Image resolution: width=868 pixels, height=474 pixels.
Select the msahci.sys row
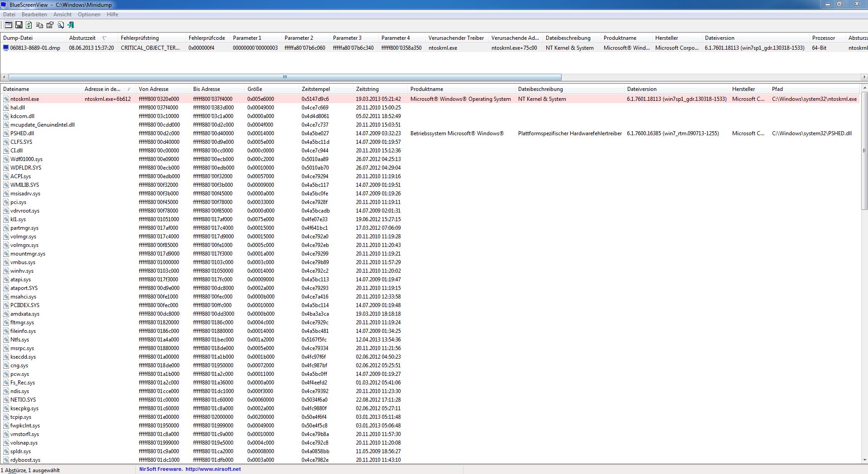click(x=430, y=297)
